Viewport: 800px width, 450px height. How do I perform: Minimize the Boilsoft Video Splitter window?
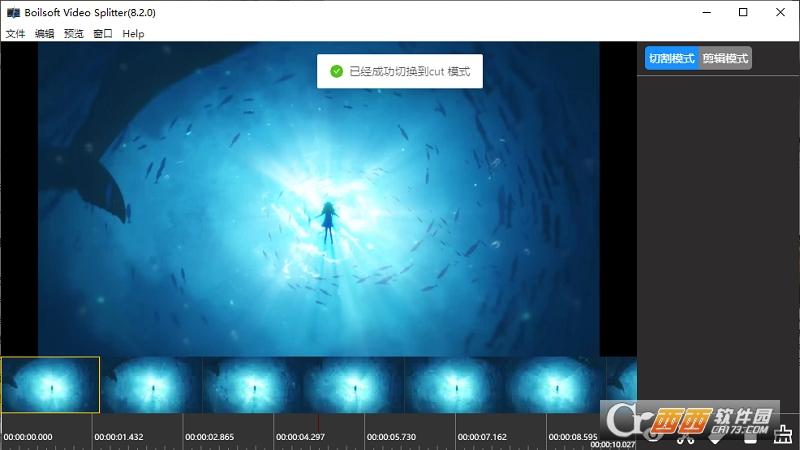(707, 12)
